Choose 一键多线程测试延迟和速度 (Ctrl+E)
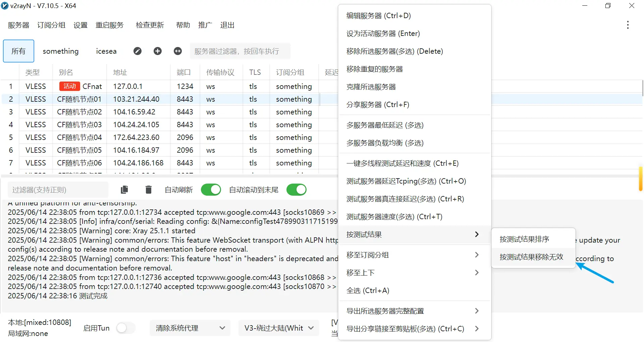The image size is (644, 342). 415,163
